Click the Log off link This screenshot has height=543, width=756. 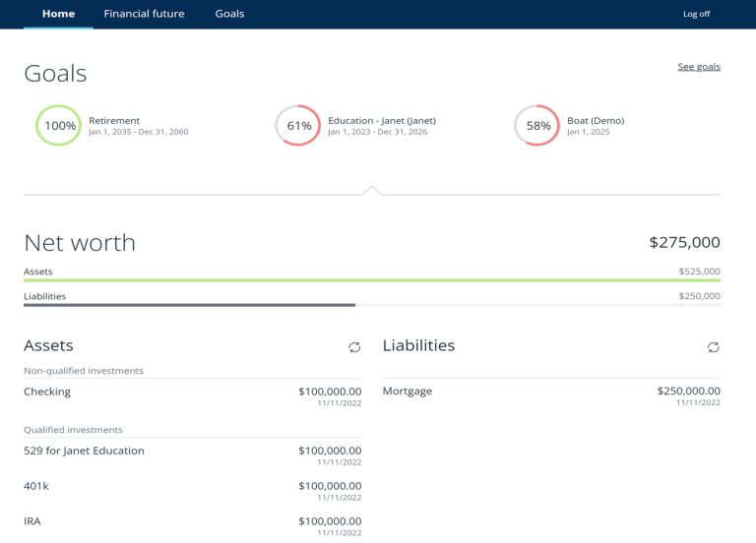pyautogui.click(x=696, y=14)
